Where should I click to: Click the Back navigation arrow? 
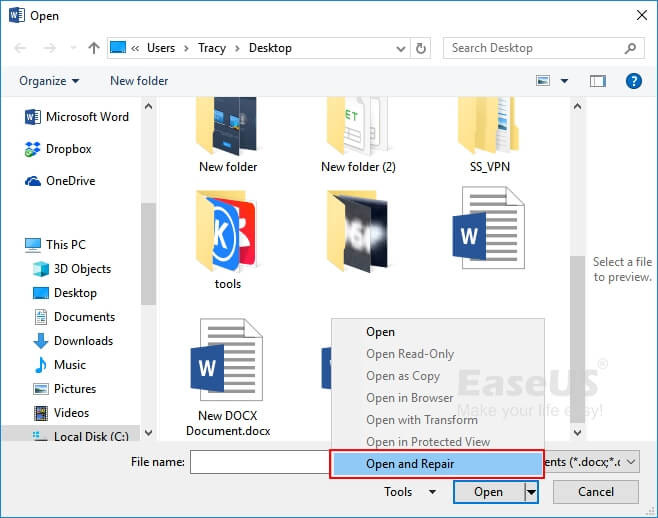20,48
